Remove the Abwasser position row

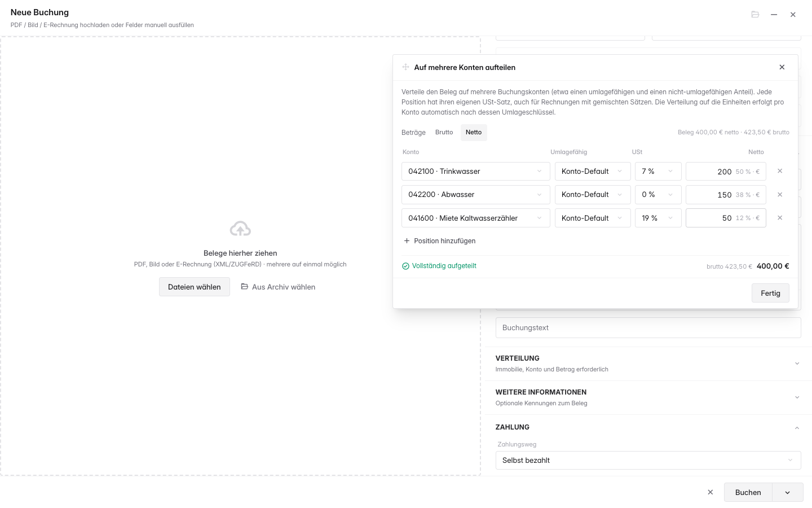click(x=780, y=195)
